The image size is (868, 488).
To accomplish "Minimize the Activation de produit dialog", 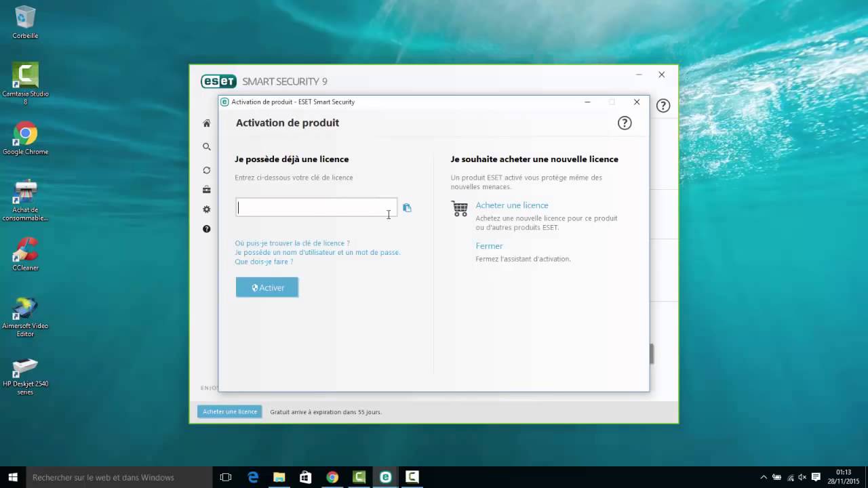I will click(x=588, y=102).
